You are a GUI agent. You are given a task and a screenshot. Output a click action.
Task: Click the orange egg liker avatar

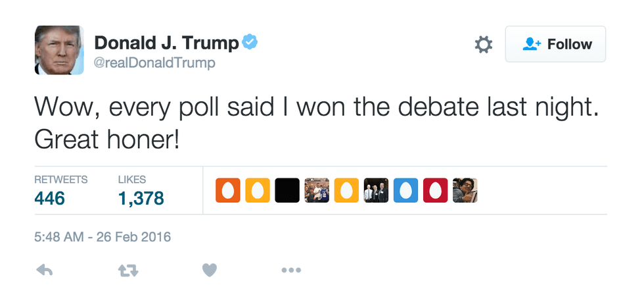[x=227, y=191]
